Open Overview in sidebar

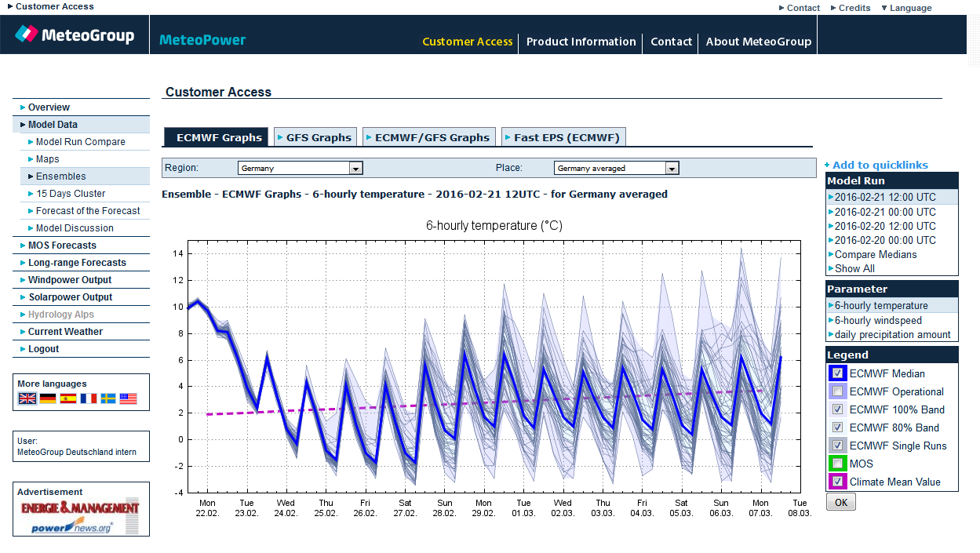[81, 107]
